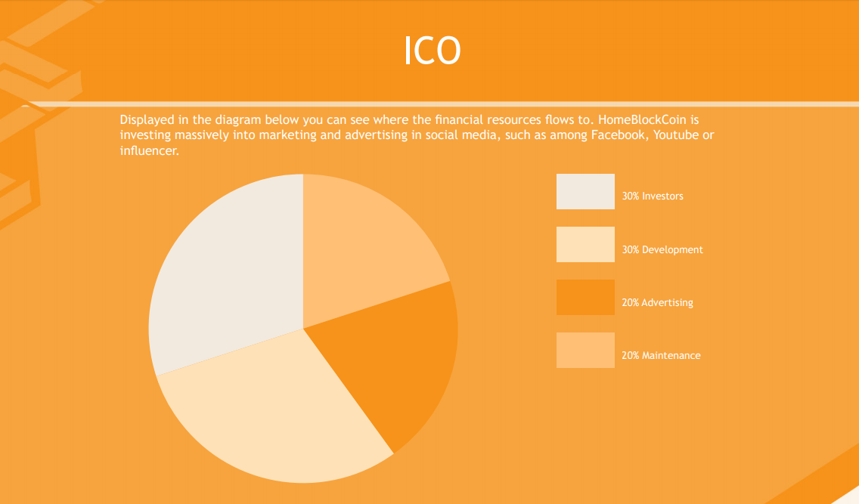Click the word influencer in the paragraph
Image resolution: width=859 pixels, height=504 pixels.
click(x=150, y=150)
